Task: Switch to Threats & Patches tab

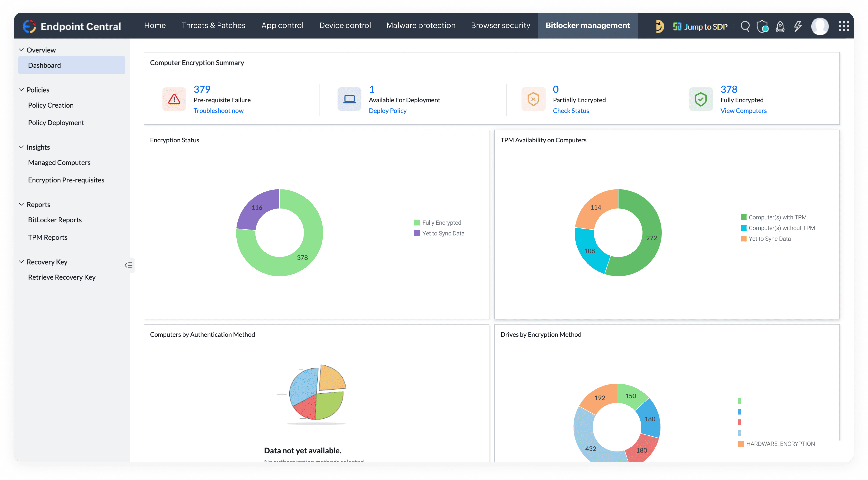Action: pos(213,26)
